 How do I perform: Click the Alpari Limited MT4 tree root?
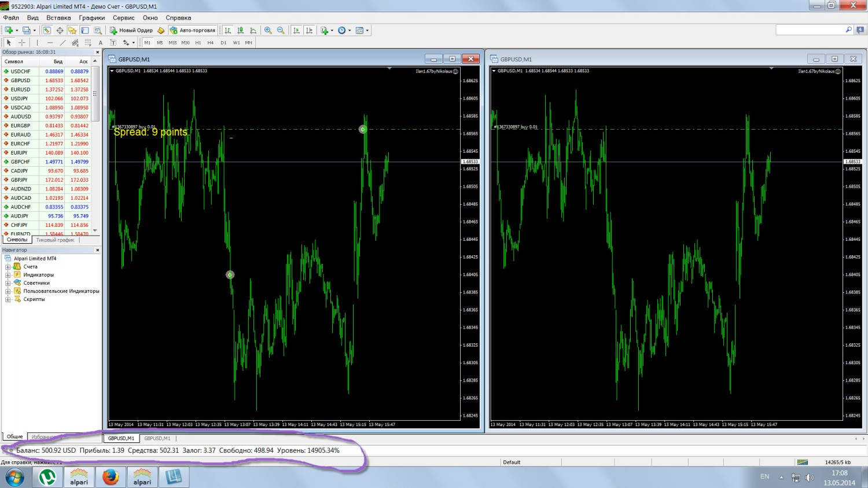point(35,259)
